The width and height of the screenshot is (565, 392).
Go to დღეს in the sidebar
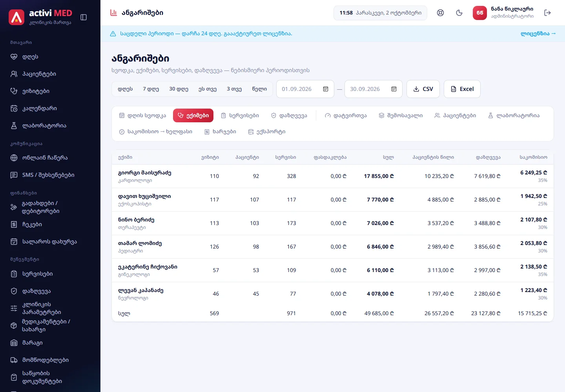tap(50, 57)
